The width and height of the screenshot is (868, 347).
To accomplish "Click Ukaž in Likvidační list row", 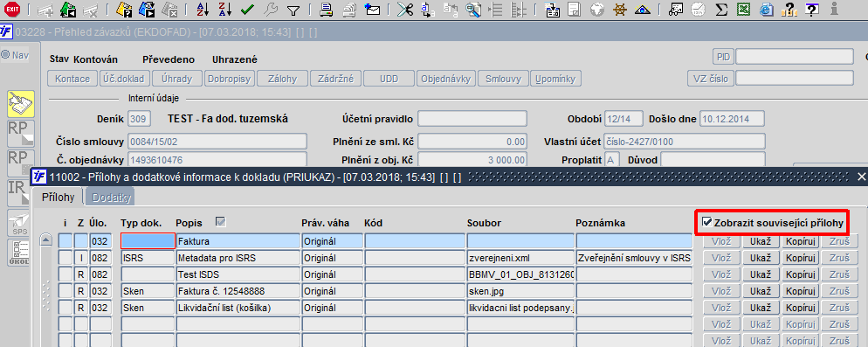I will (761, 308).
